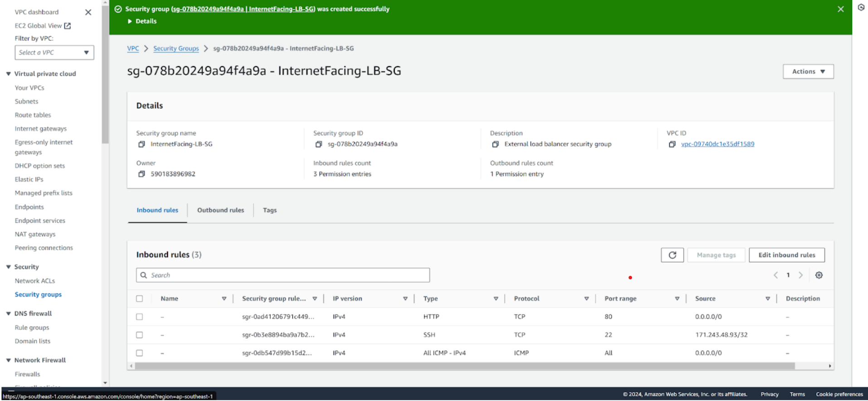Open Security groups in sidebar
Image resolution: width=868 pixels, height=401 pixels.
[x=38, y=295]
